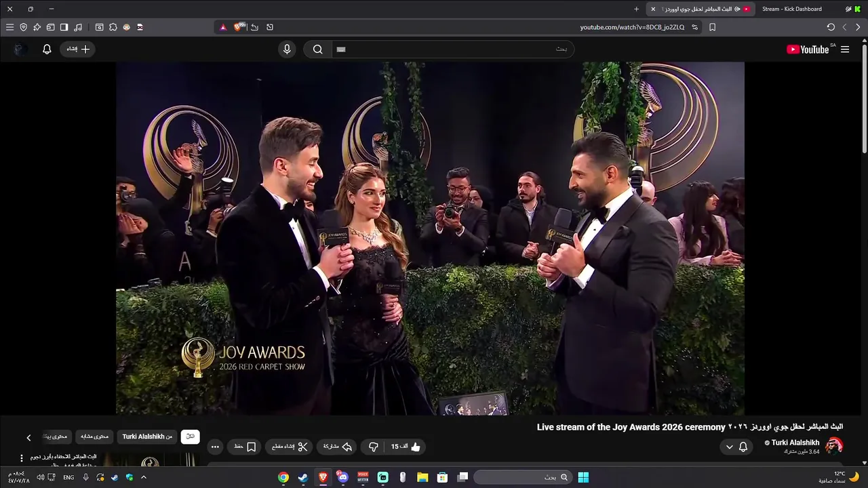The height and width of the screenshot is (488, 868).
Task: Show more chips with arrow
Action: [28, 437]
